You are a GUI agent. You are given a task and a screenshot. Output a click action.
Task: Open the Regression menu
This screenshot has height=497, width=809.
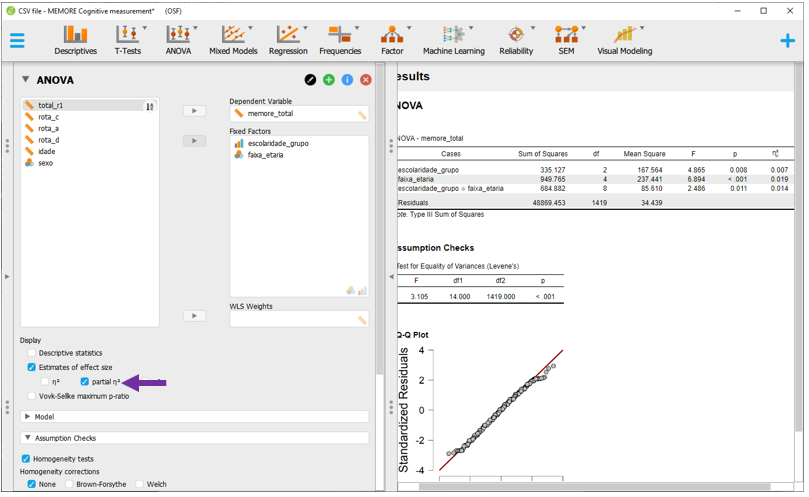point(288,39)
